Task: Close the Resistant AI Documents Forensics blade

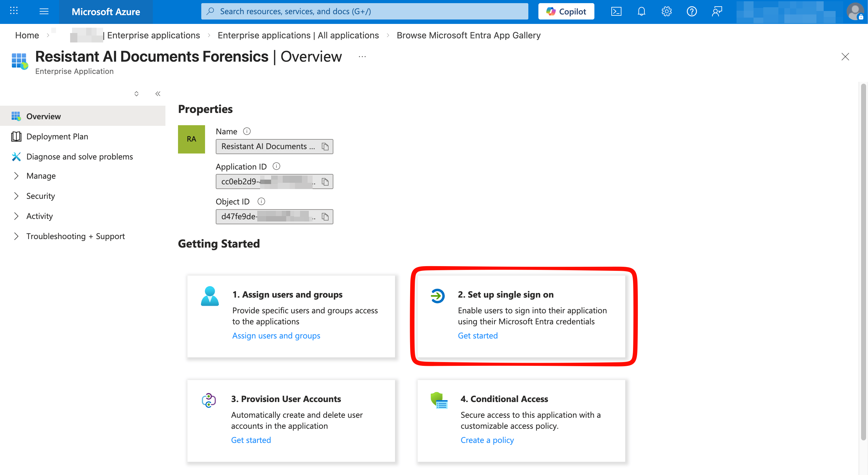Action: (845, 57)
